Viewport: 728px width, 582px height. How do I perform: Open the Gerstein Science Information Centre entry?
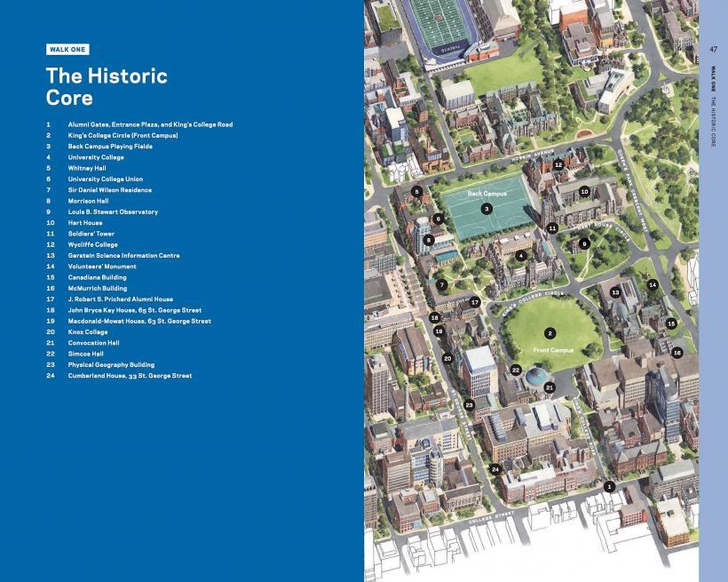(123, 256)
